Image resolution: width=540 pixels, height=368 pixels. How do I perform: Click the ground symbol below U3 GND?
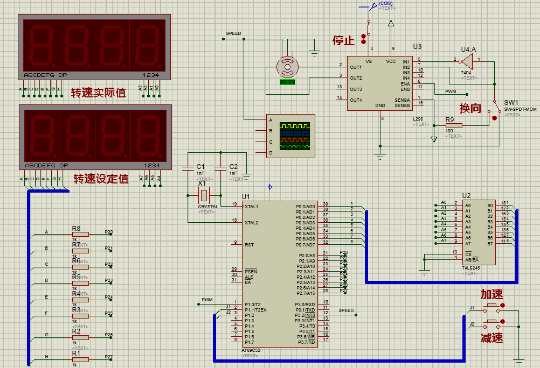coord(380,156)
